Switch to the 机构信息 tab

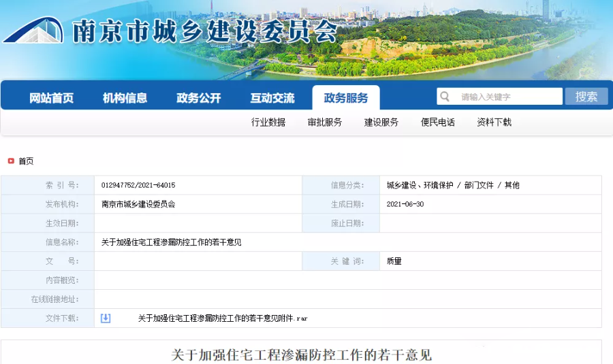tap(125, 98)
